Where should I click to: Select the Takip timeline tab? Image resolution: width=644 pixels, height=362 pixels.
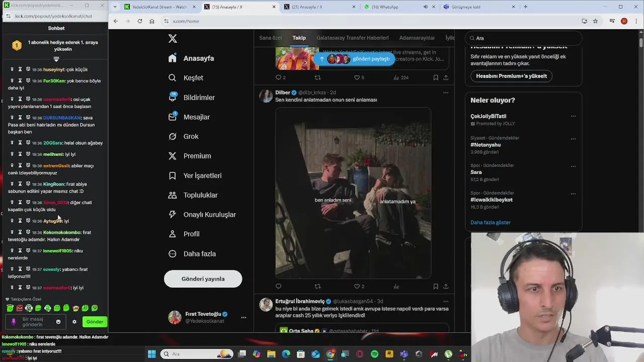299,38
